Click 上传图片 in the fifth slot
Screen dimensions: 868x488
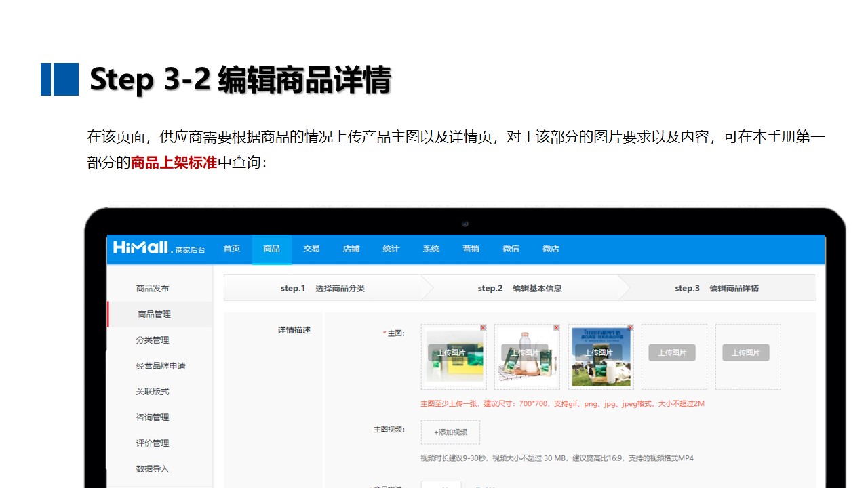(x=746, y=352)
